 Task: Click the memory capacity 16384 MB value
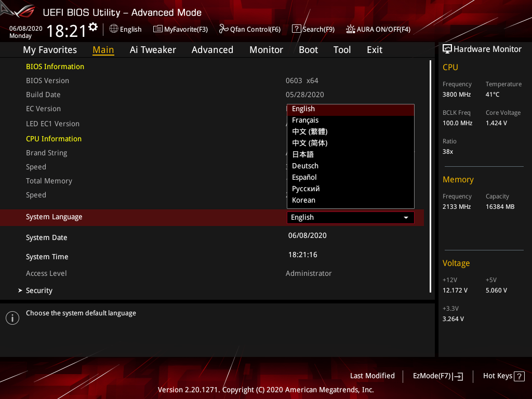click(500, 207)
